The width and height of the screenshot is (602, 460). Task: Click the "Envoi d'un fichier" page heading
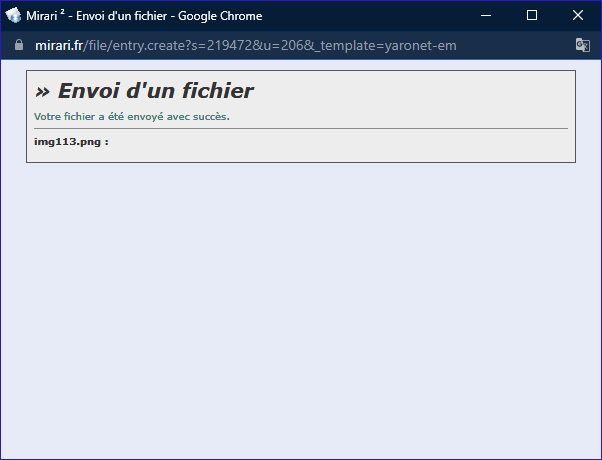coord(155,91)
